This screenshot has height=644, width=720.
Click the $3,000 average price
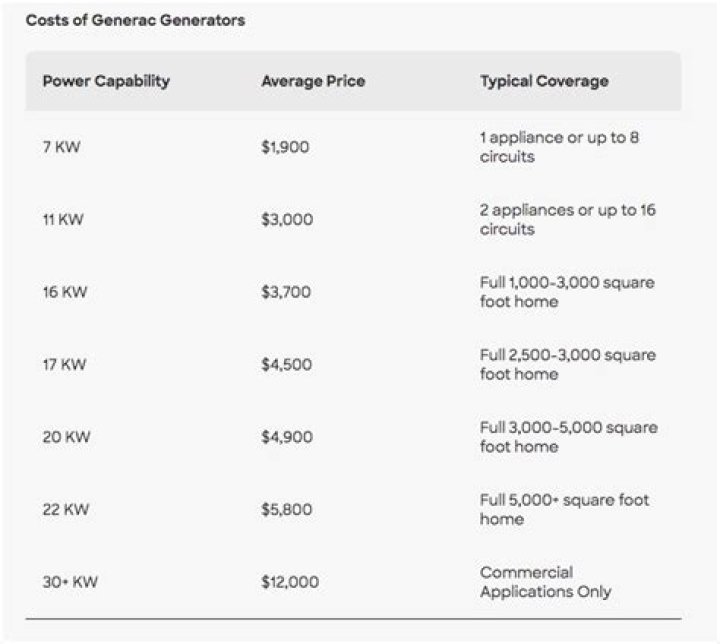(287, 220)
